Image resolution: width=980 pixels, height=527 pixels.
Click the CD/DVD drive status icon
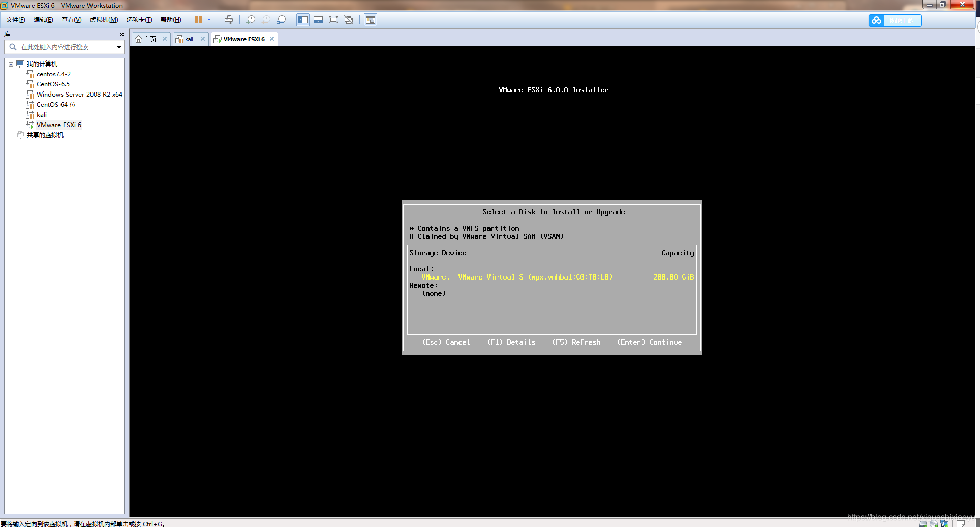pos(934,523)
